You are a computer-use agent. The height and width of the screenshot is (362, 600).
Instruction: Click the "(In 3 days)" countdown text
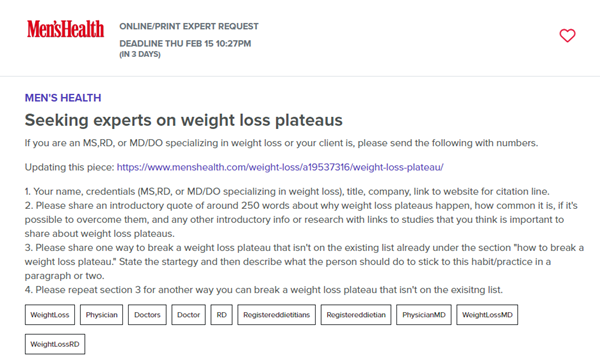tap(140, 54)
